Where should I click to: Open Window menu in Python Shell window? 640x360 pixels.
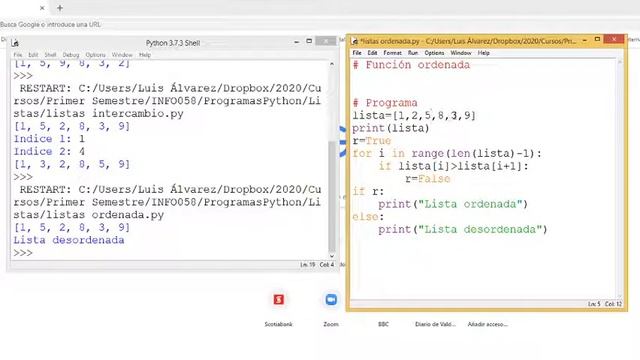pyautogui.click(x=122, y=55)
